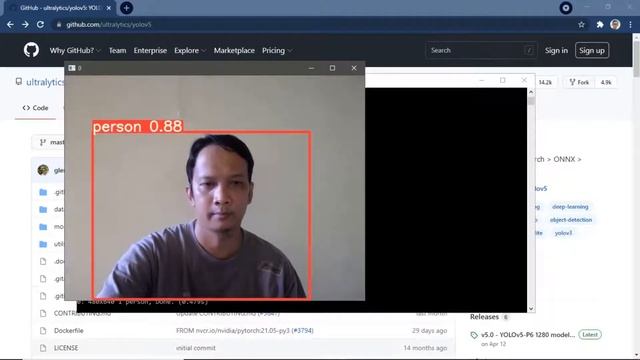Viewport: 640px width, 360px height.
Task: Open the Marketplace menu item
Action: click(x=234, y=51)
